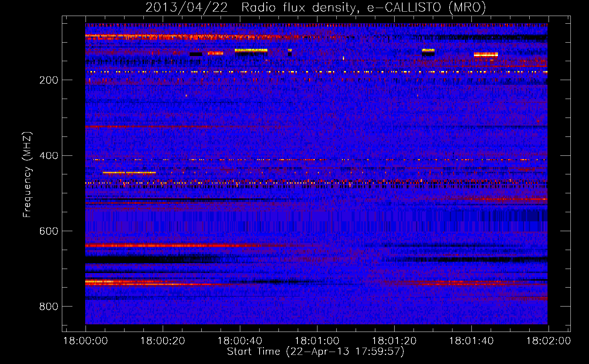The height and width of the screenshot is (364, 589).
Task: Click the 18:00:20 time tick label
Action: coord(163,341)
